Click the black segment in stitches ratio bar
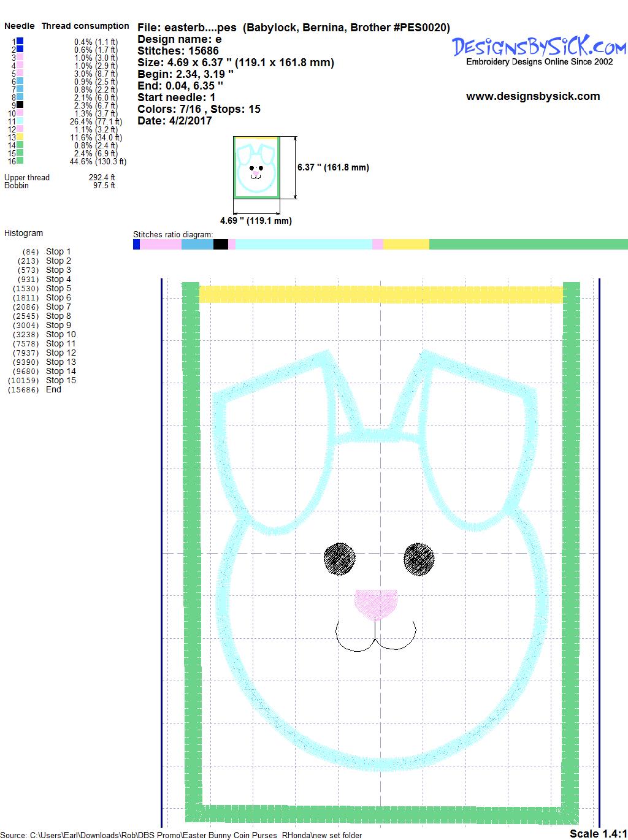Image resolution: width=628 pixels, height=840 pixels. pyautogui.click(x=220, y=245)
